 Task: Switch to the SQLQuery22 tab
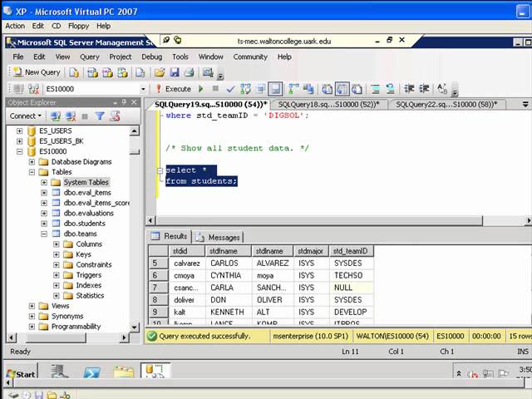[x=446, y=105]
